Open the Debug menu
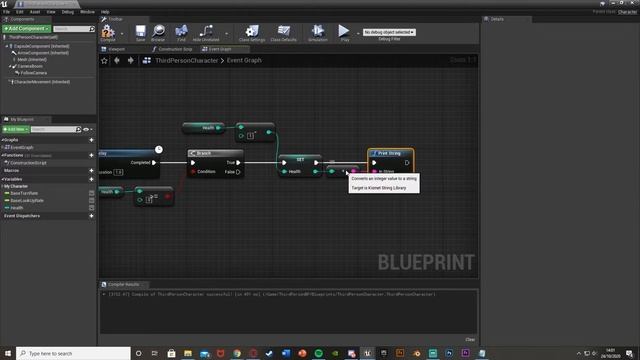The image size is (640, 360). tap(68, 12)
